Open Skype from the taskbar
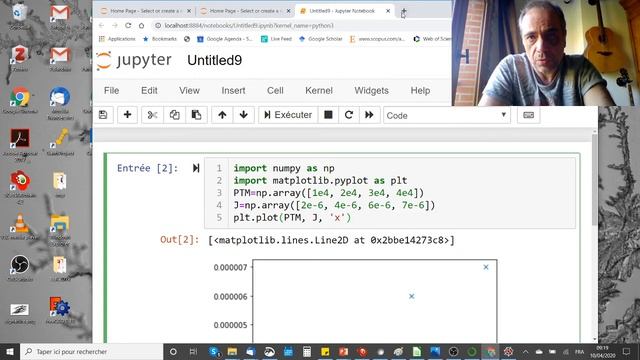 click(x=214, y=351)
